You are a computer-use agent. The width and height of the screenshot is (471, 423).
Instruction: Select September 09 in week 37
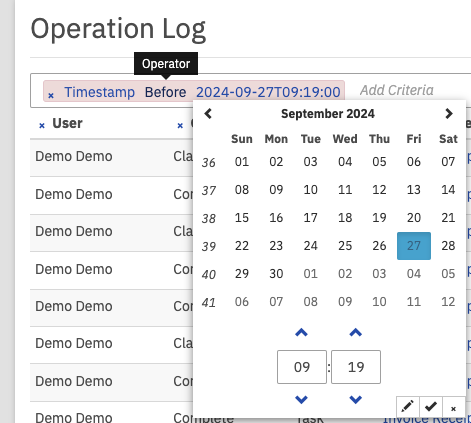(x=276, y=190)
